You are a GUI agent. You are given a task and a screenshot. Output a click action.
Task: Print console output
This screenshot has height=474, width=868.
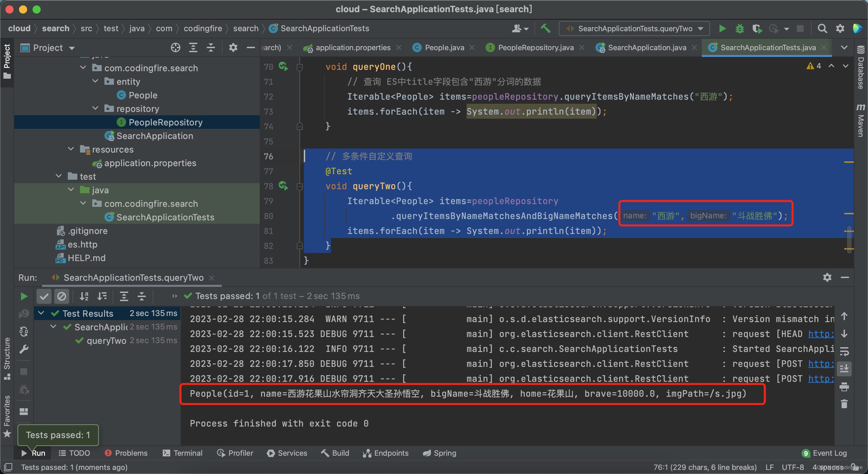[x=844, y=387]
